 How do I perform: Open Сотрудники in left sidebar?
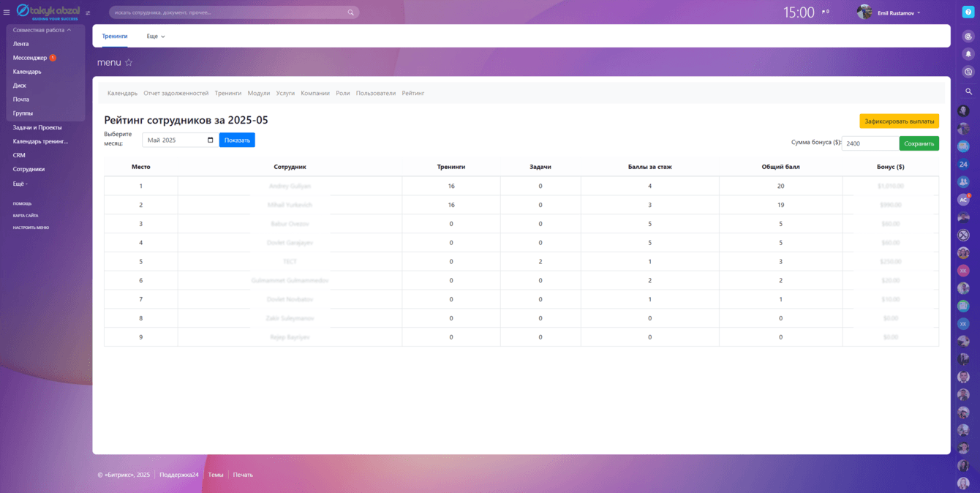(x=29, y=169)
